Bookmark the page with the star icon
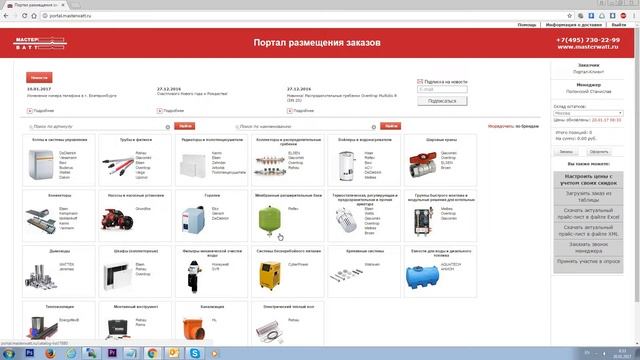 coord(569,16)
